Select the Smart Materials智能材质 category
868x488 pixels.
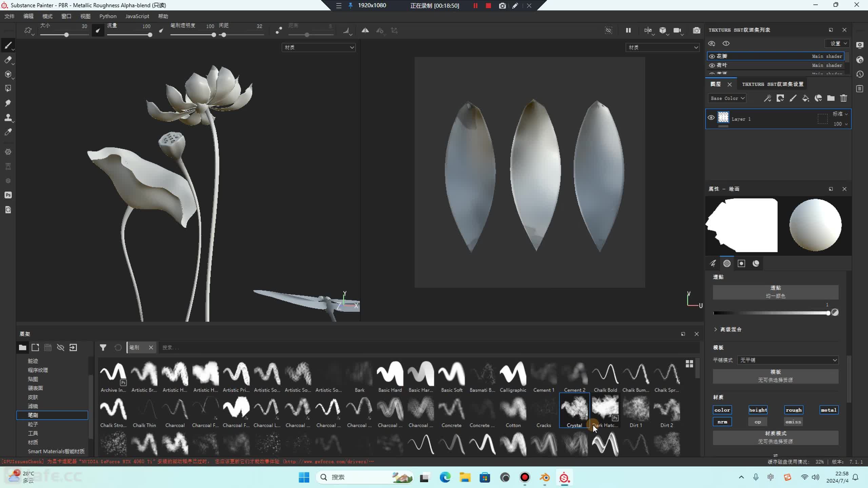(56, 451)
